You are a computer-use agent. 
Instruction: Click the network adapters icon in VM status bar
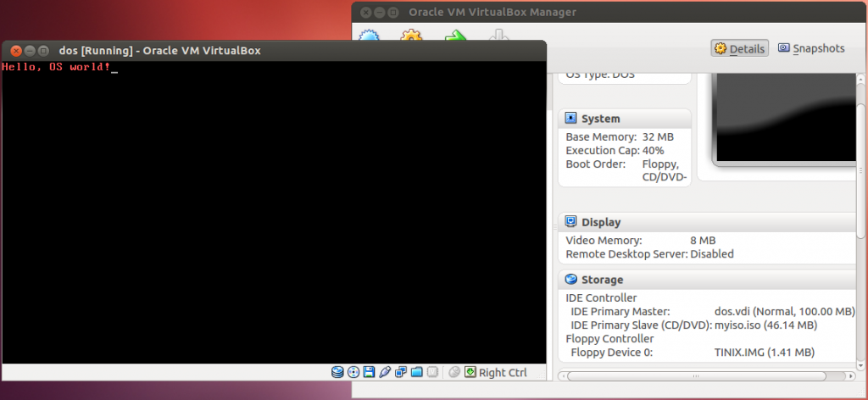click(x=401, y=372)
